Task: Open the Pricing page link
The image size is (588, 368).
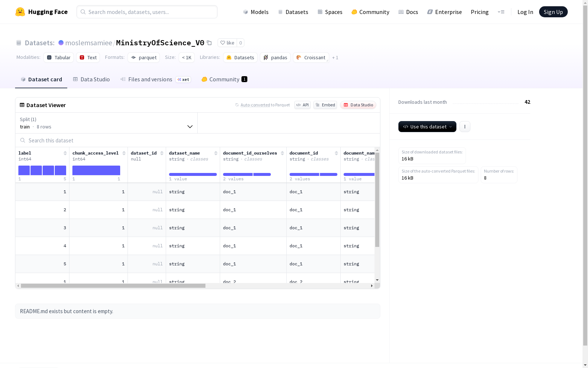Action: (480, 12)
